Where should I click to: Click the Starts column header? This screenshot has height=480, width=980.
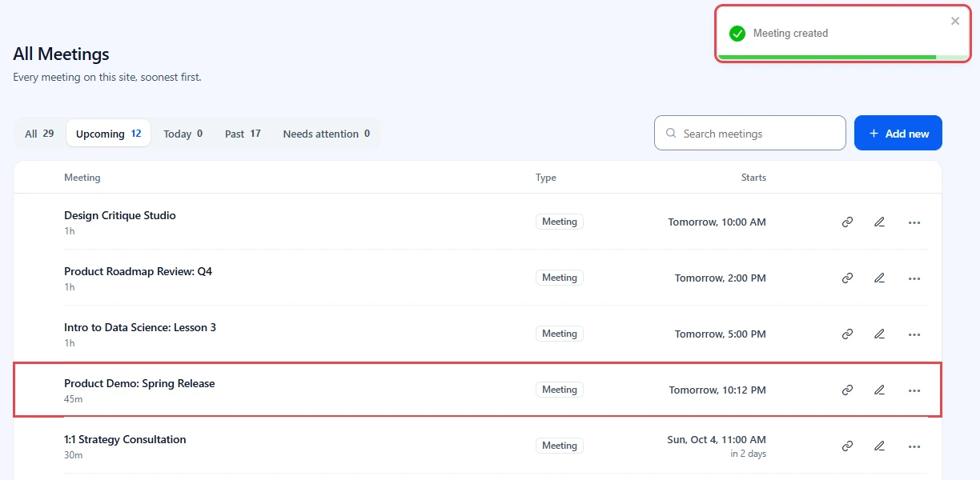coord(753,178)
